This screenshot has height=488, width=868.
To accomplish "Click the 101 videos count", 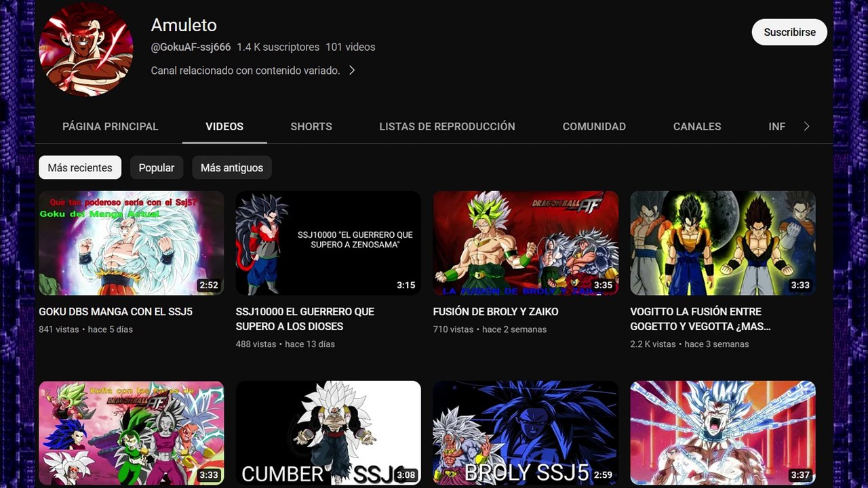I will [x=350, y=47].
